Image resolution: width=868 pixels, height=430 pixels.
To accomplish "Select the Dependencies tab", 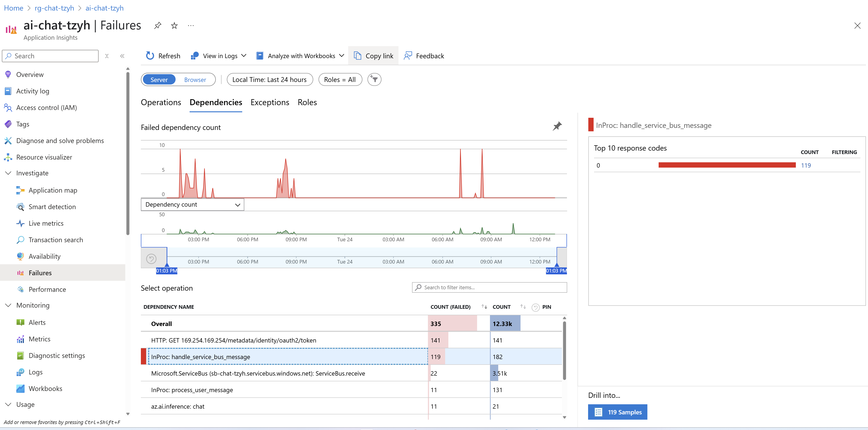I will (x=216, y=102).
